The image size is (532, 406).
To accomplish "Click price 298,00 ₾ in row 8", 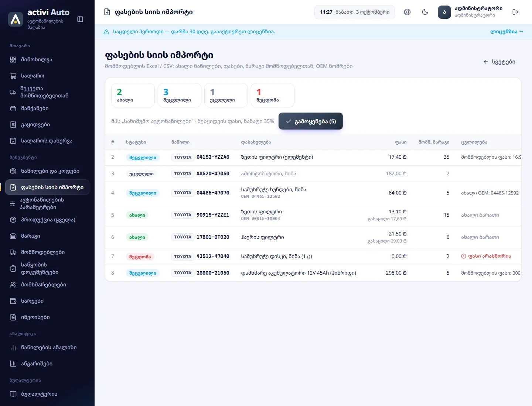I will [396, 273].
